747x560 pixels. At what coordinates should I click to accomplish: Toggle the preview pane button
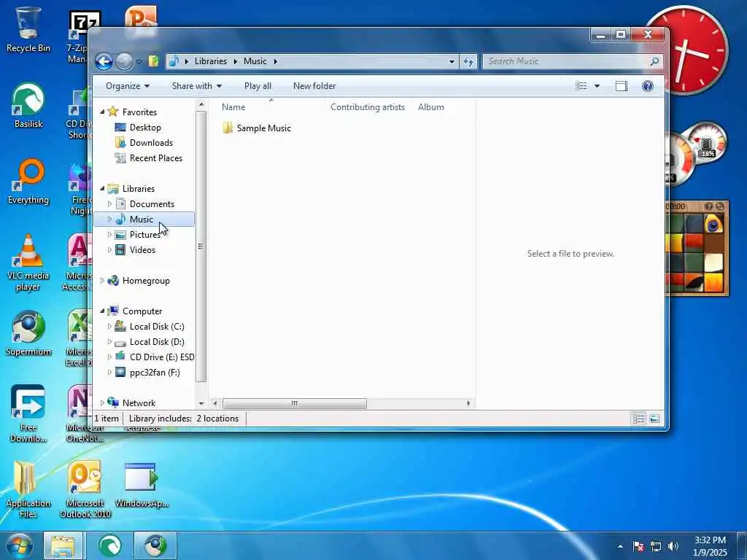coord(622,86)
